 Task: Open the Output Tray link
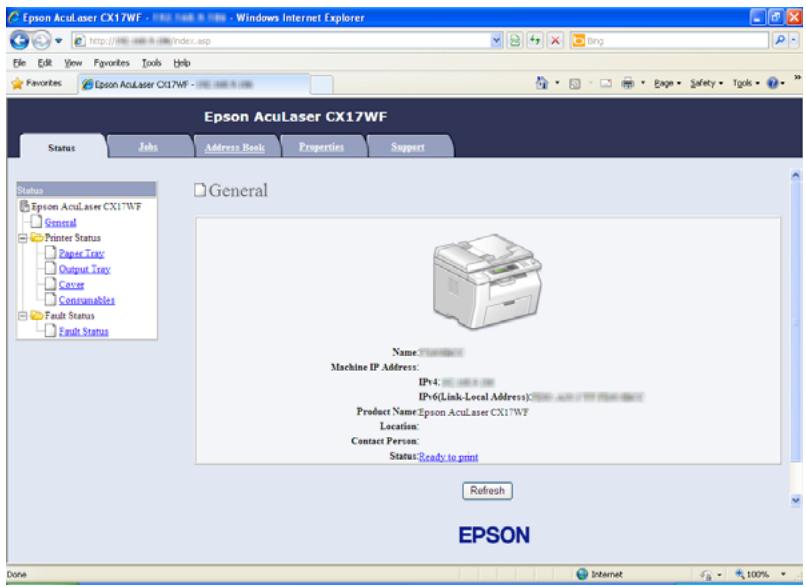pyautogui.click(x=84, y=269)
